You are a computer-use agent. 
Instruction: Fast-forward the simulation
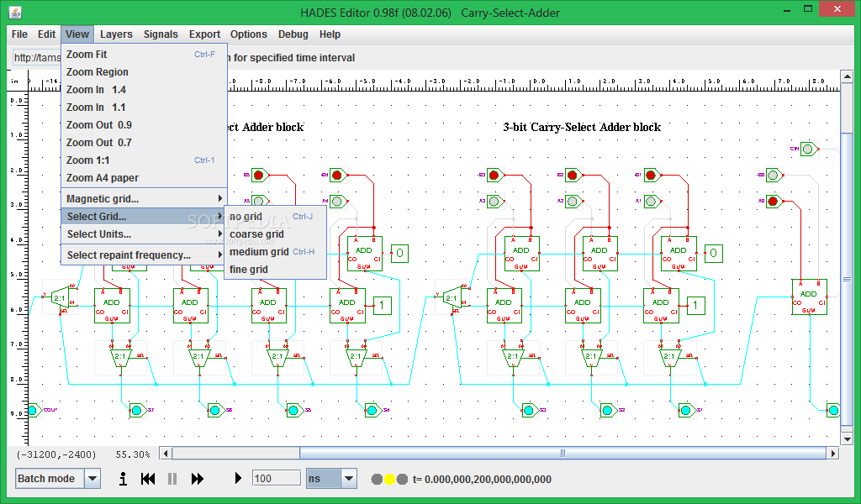197,479
